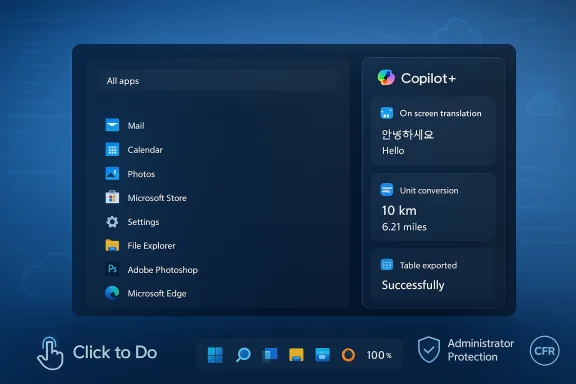Open the On screen translation card

(433, 131)
